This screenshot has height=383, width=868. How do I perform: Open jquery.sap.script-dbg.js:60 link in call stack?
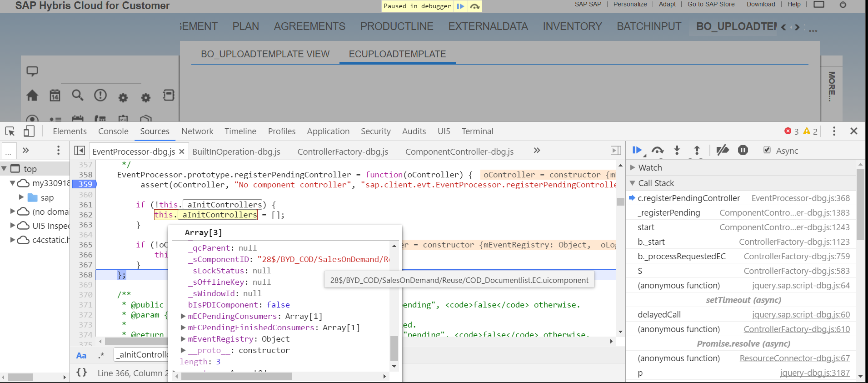point(801,315)
